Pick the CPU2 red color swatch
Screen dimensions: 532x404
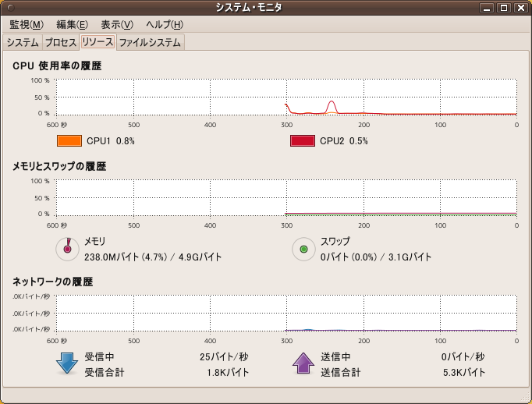[302, 141]
